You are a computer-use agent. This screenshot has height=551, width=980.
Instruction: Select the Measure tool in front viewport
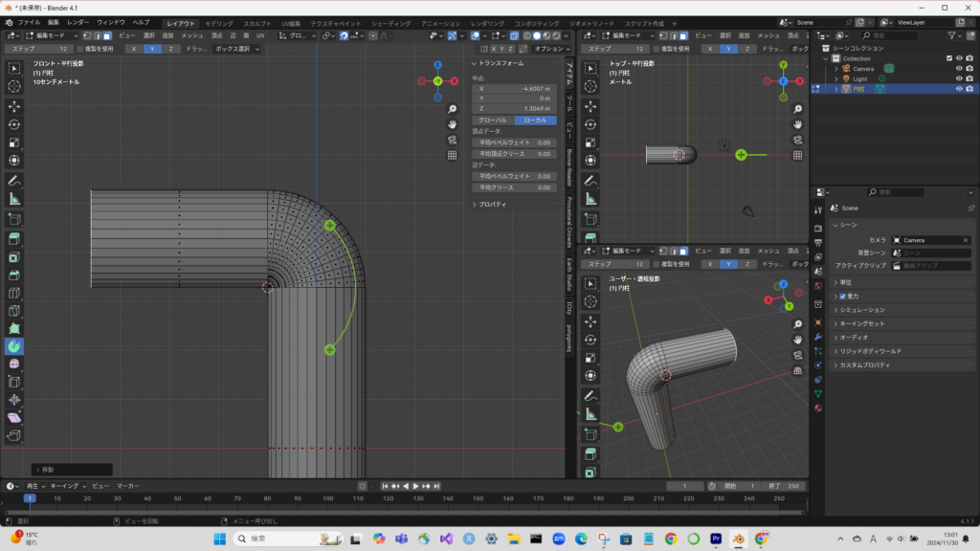tap(14, 199)
